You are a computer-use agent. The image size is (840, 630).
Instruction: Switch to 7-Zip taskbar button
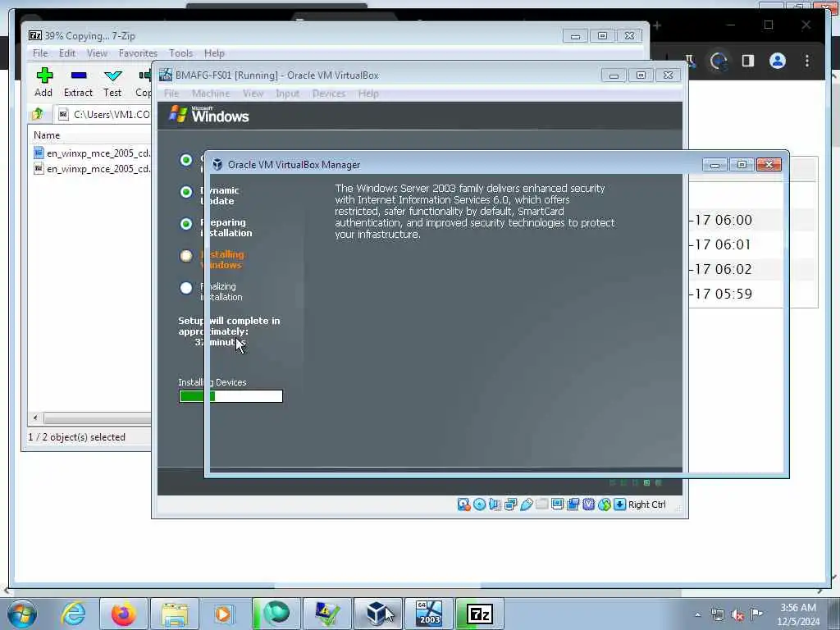pos(479,614)
